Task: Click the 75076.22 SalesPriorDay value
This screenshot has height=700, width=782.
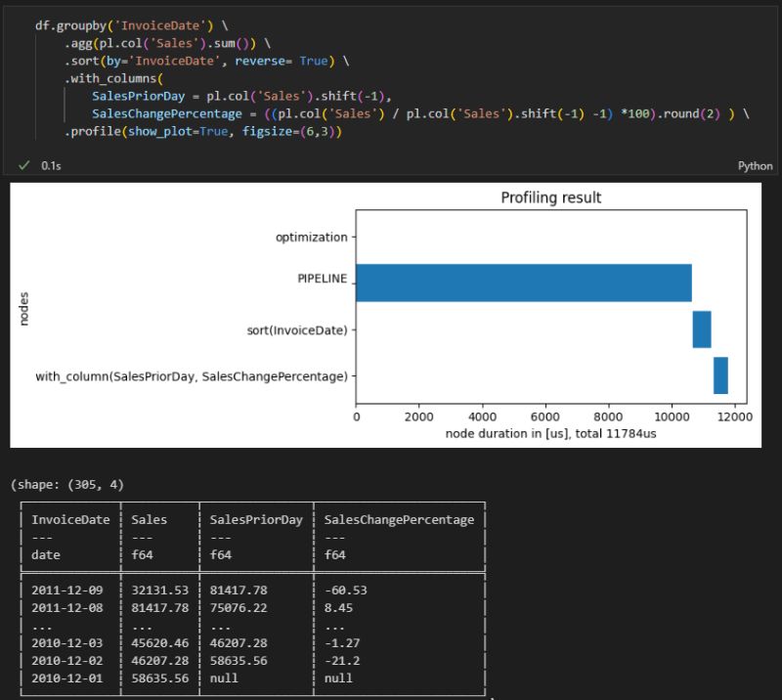Action: tap(239, 608)
